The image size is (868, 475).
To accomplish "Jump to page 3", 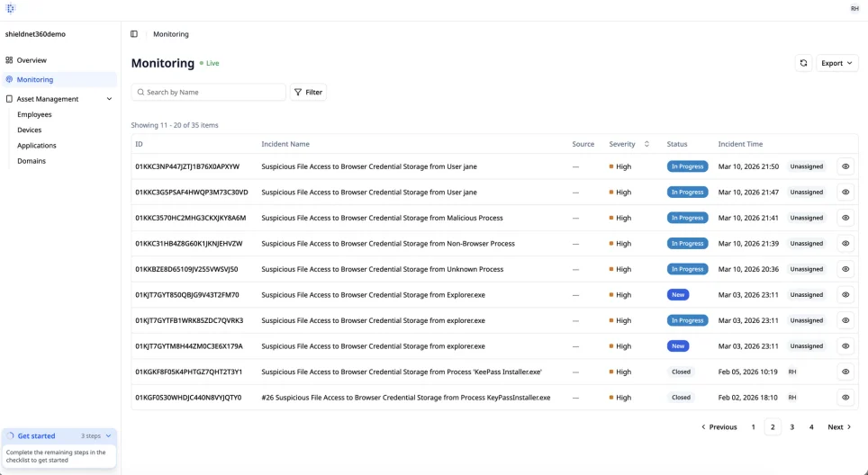I will point(791,427).
